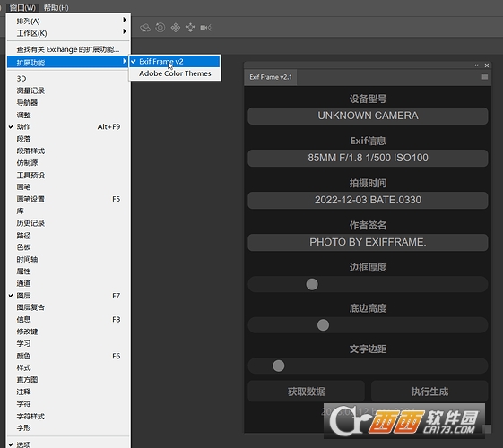
Task: Show the 路径 panel
Action: tap(68, 236)
